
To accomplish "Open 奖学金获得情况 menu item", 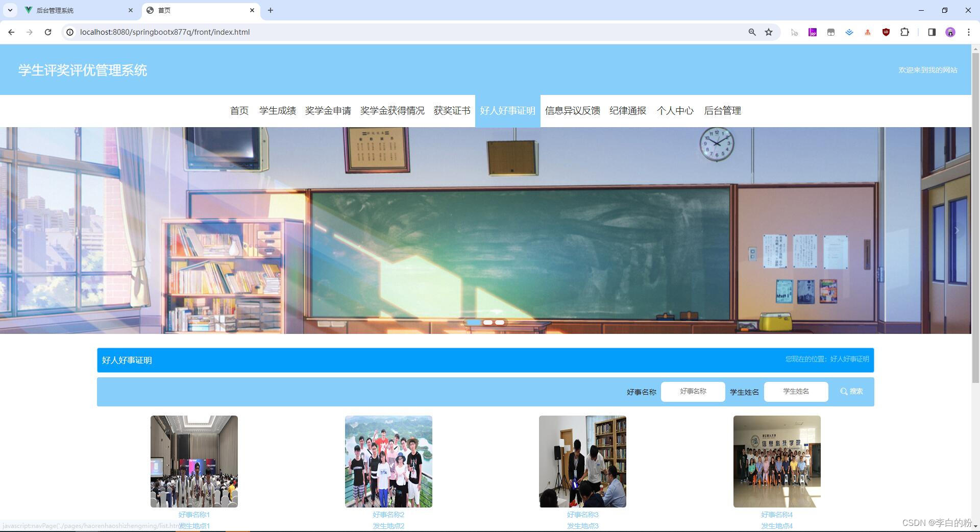I will pyautogui.click(x=393, y=111).
